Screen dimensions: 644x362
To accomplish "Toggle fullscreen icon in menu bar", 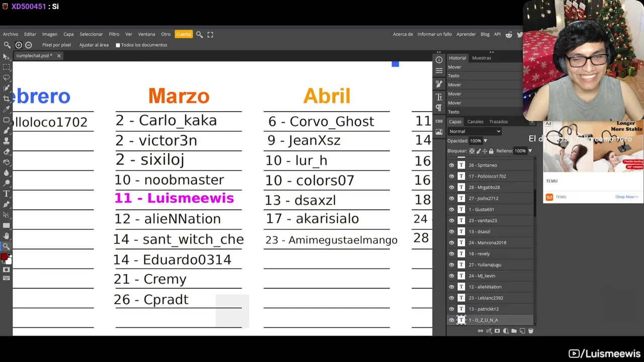I will tap(210, 34).
